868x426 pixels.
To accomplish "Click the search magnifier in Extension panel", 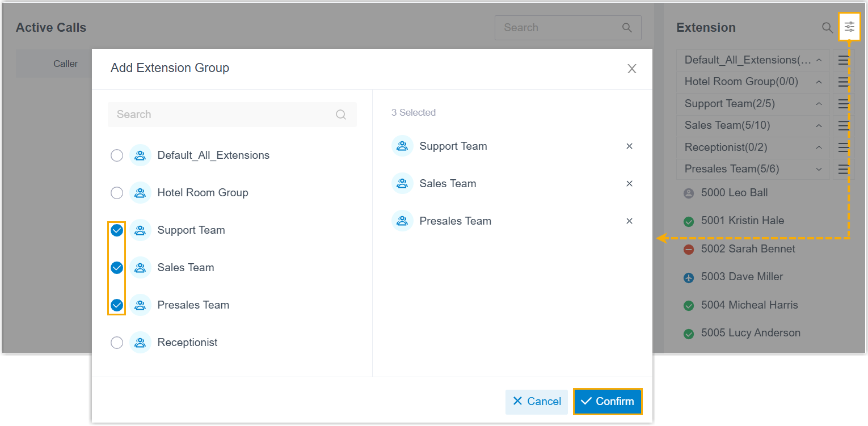I will point(828,27).
